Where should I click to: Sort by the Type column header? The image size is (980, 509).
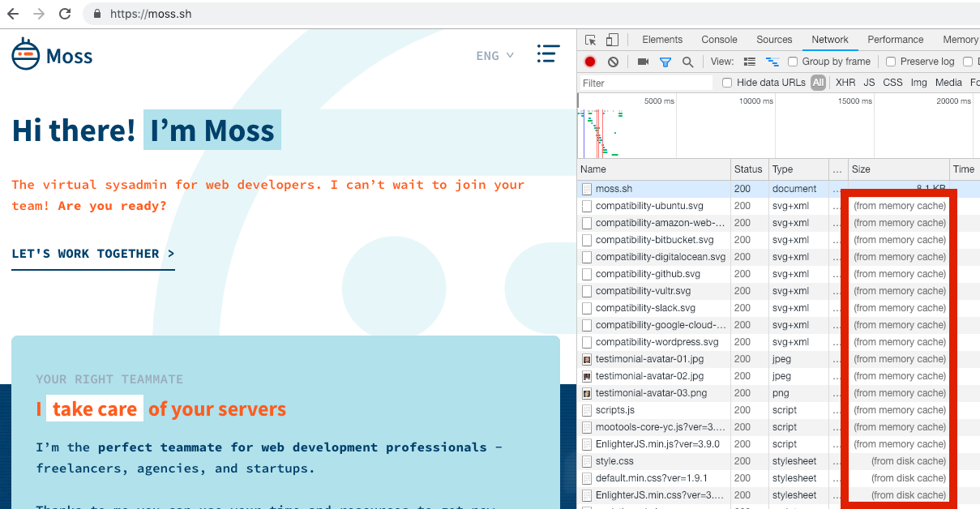pos(798,169)
